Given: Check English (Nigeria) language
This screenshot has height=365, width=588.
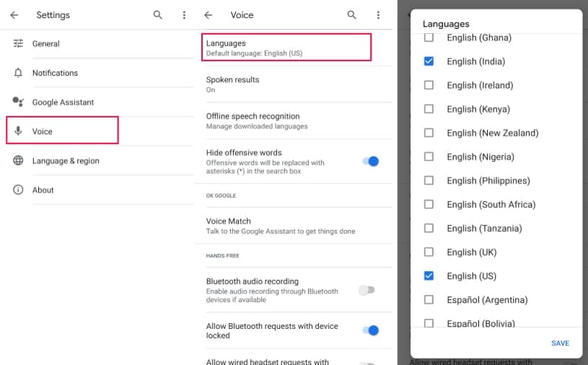Looking at the screenshot, I should click(x=429, y=157).
